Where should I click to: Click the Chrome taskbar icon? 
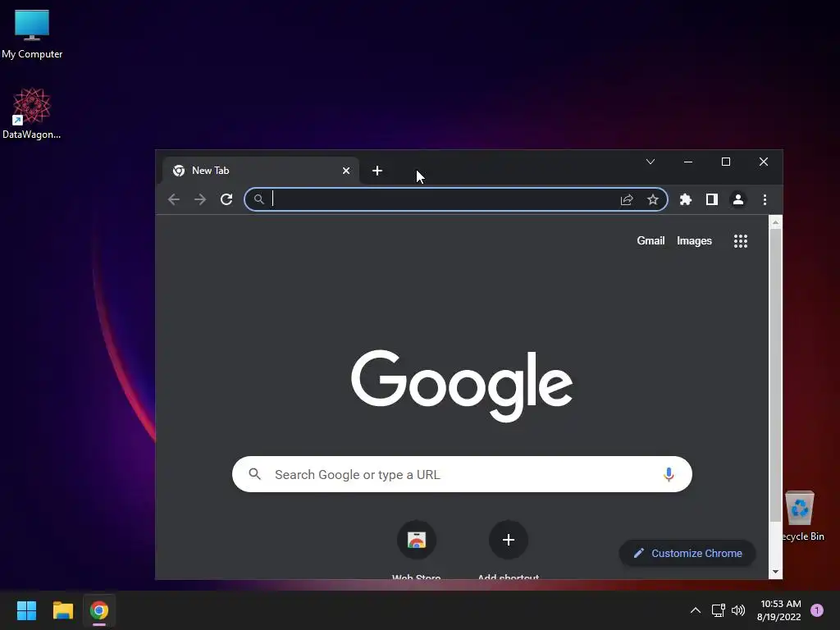[x=99, y=610]
